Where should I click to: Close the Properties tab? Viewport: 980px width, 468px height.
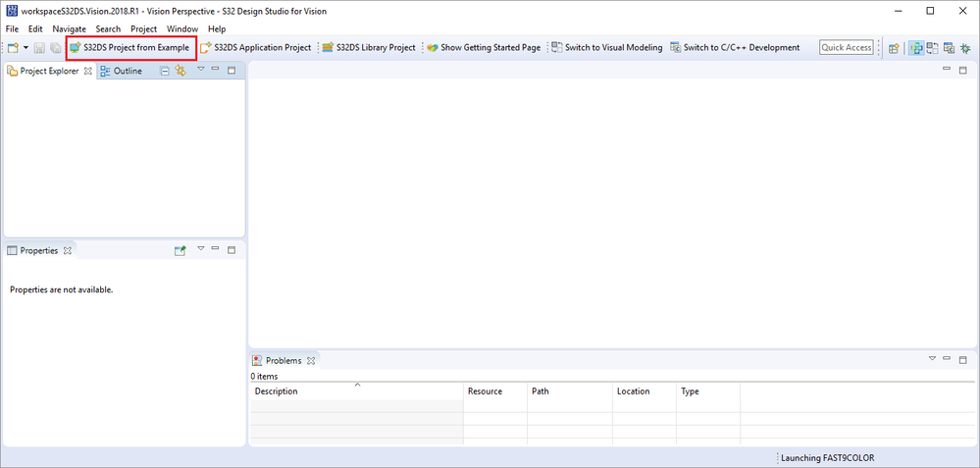point(68,250)
